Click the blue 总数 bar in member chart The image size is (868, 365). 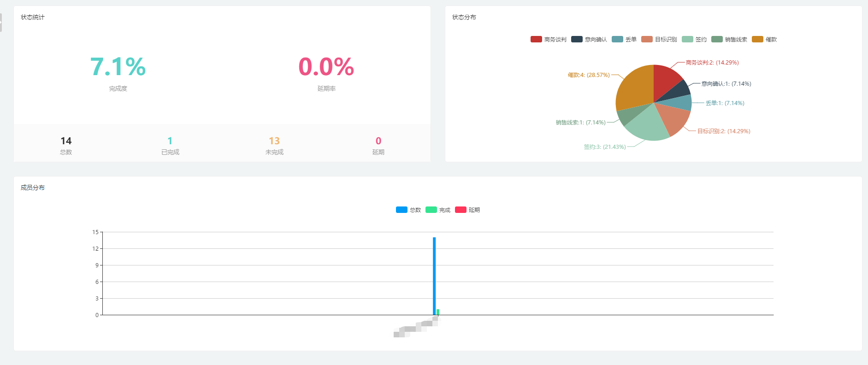[x=434, y=276]
